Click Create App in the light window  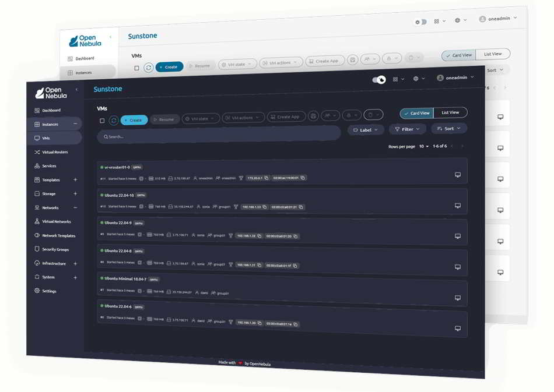(x=325, y=61)
